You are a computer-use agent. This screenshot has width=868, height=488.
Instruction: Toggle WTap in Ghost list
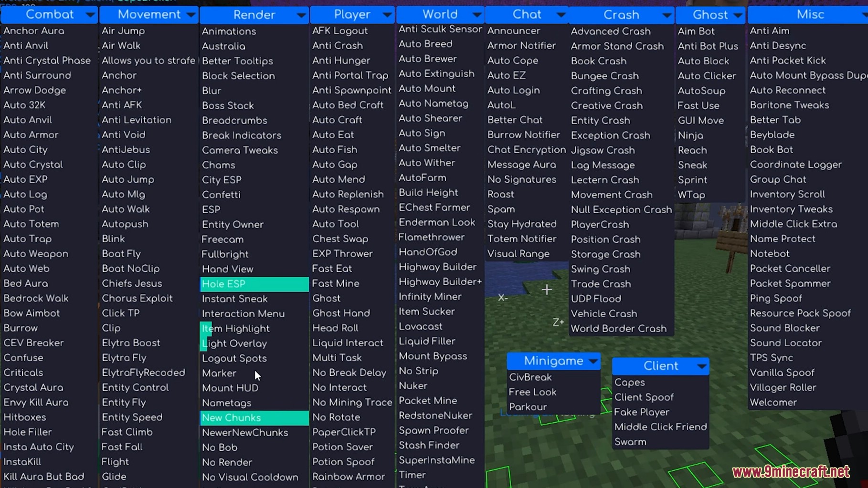click(x=710, y=195)
